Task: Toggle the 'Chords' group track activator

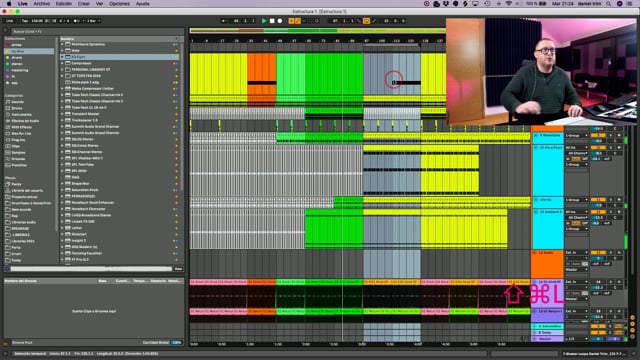Action: (598, 200)
